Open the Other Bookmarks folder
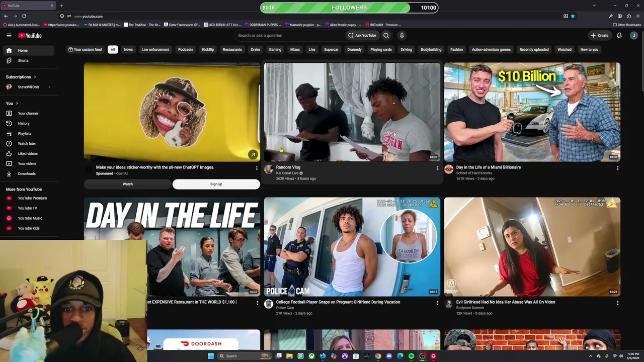Viewport: 644px width, 362px height. [626, 25]
